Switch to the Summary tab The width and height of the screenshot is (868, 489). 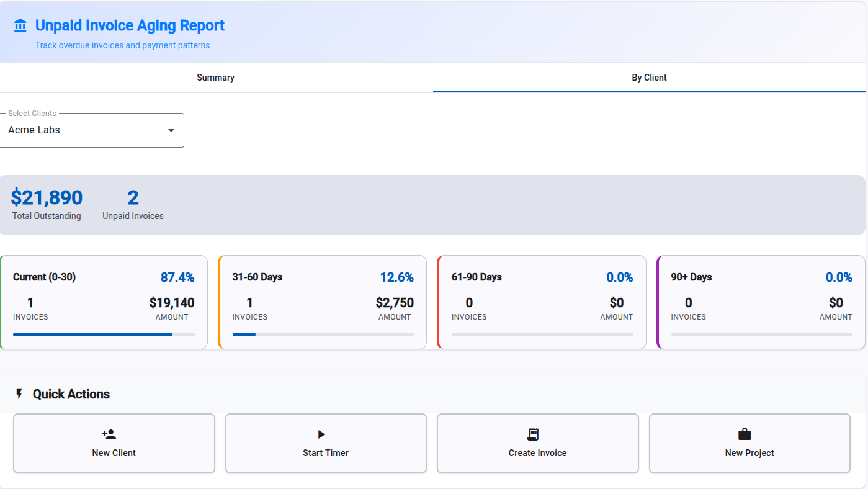tap(216, 78)
